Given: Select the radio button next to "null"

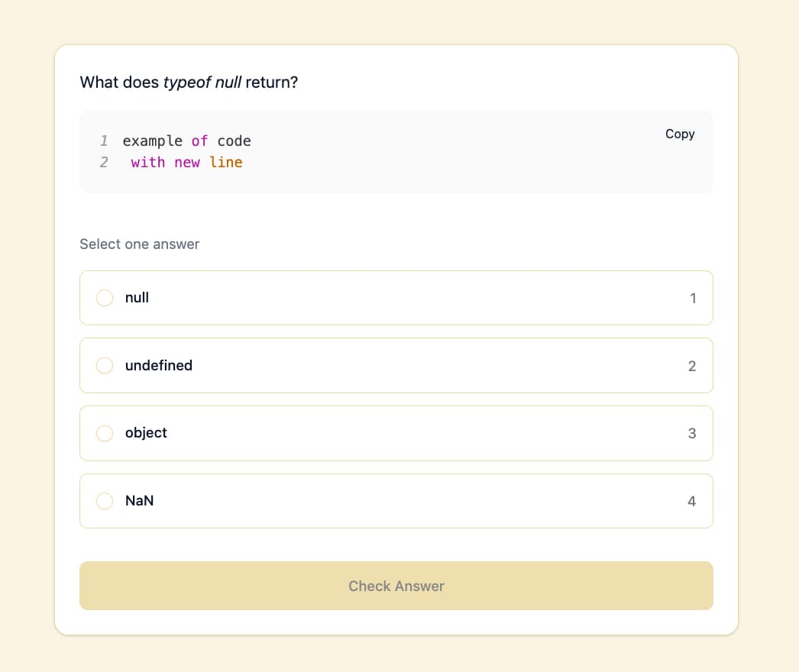Looking at the screenshot, I should pyautogui.click(x=105, y=298).
